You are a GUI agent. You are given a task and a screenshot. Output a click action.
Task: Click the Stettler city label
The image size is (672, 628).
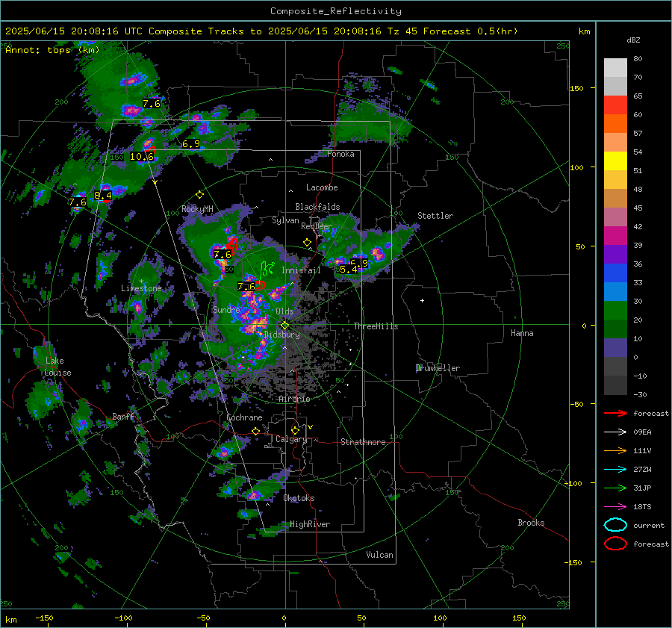(x=435, y=216)
